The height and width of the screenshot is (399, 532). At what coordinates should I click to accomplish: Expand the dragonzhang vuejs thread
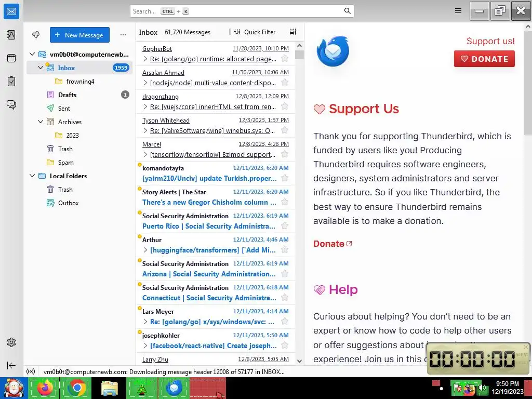click(145, 107)
